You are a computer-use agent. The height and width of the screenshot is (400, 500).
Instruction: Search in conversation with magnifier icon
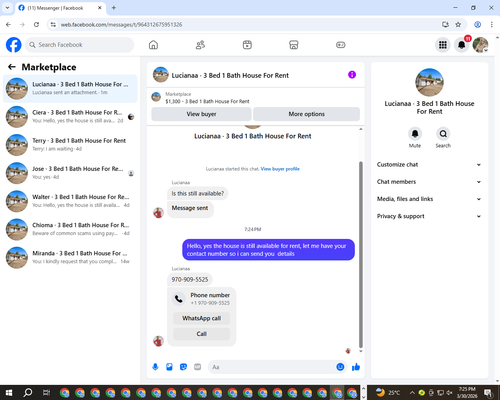pyautogui.click(x=443, y=134)
